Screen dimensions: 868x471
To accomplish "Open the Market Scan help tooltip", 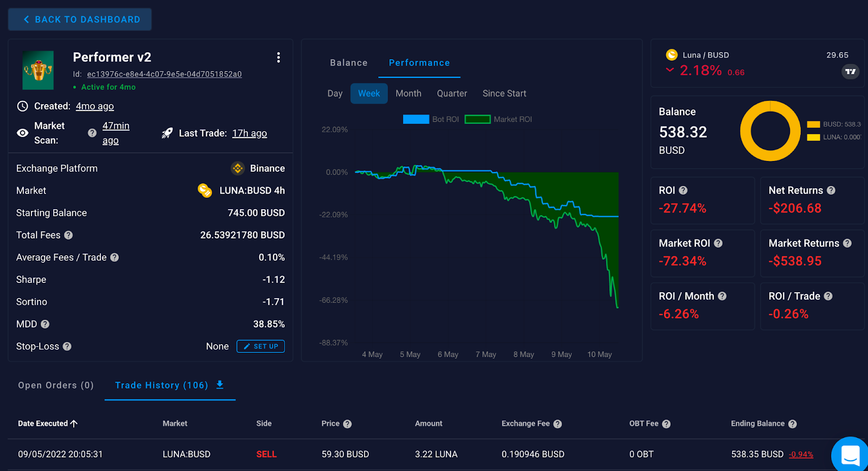I will click(x=92, y=133).
